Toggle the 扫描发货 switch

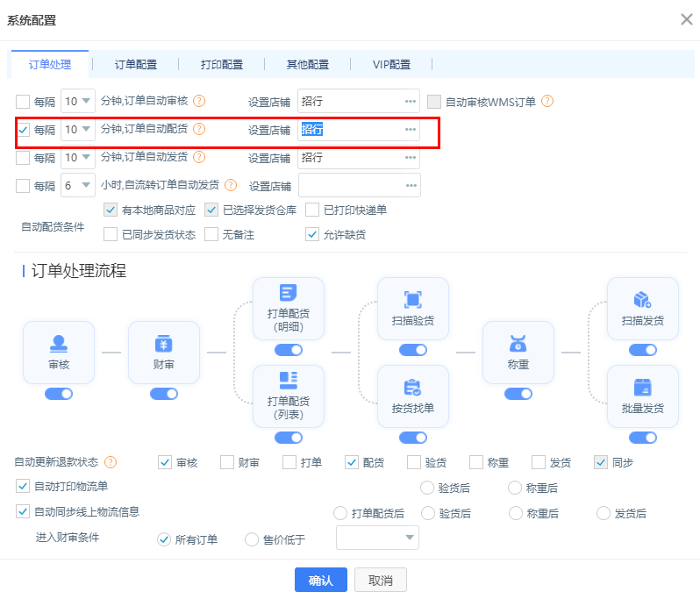point(643,350)
